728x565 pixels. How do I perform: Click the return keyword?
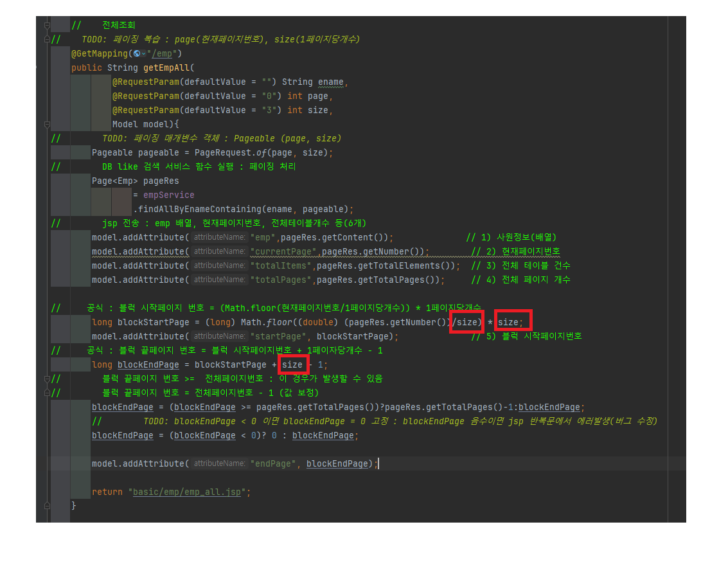(107, 492)
